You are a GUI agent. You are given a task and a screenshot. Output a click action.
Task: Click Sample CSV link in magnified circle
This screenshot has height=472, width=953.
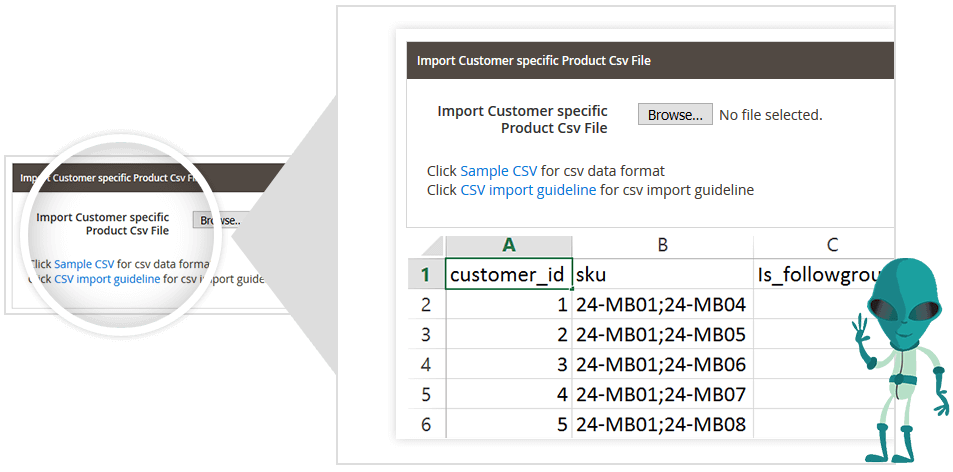tap(84, 264)
